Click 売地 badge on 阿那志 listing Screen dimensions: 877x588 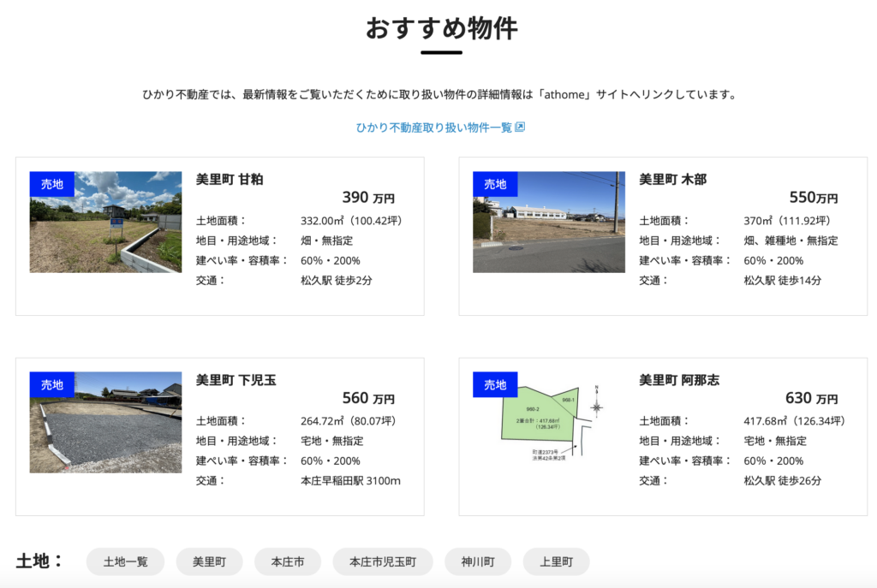tap(495, 384)
